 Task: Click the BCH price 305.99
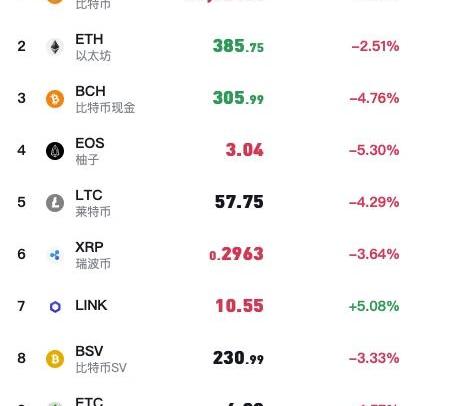click(238, 98)
